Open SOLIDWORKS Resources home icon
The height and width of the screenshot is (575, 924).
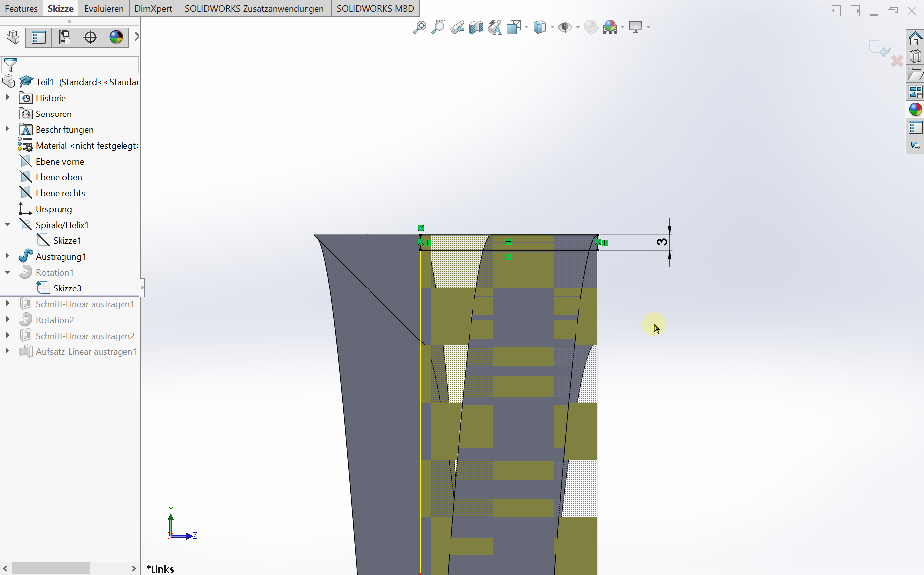pos(915,38)
